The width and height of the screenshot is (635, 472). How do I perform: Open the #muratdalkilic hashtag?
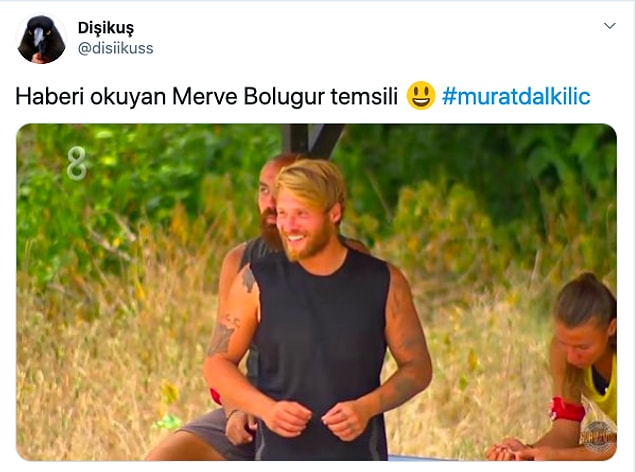pyautogui.click(x=516, y=97)
